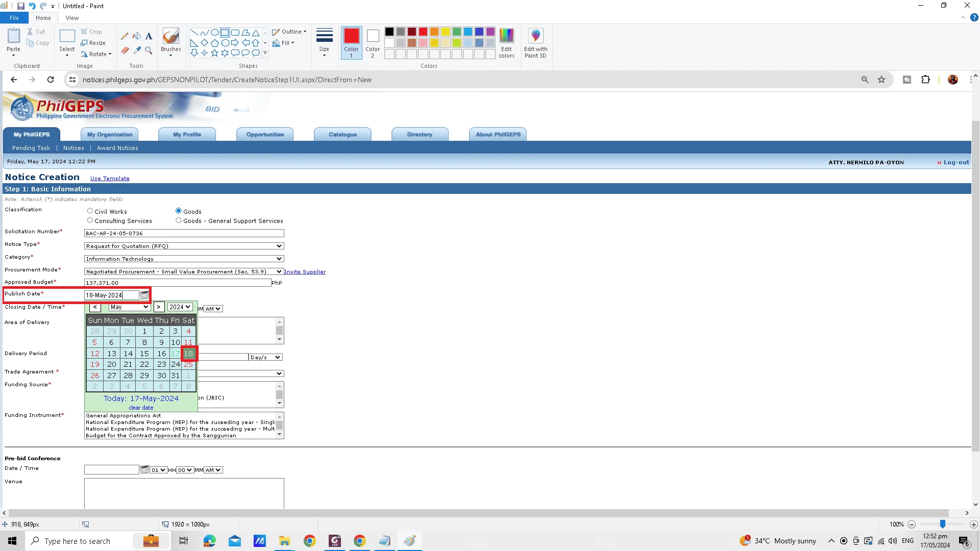
Task: Pick the black color swatch
Action: click(x=389, y=32)
